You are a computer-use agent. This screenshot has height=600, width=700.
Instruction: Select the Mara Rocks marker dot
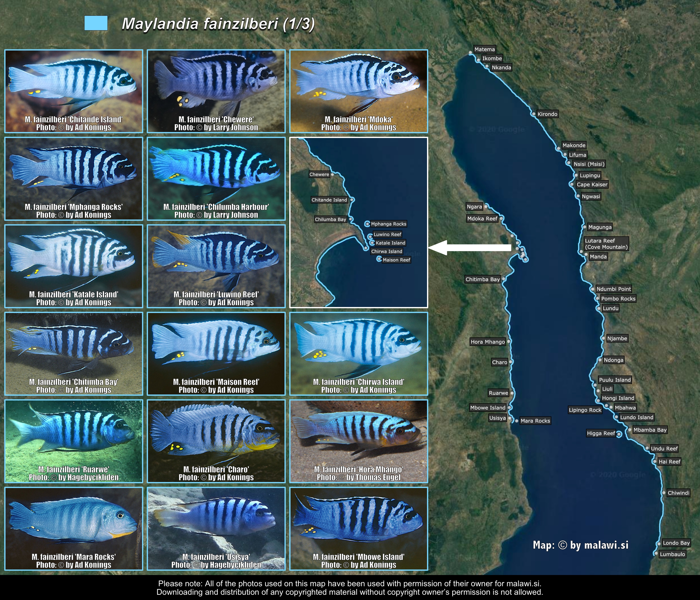(x=516, y=421)
